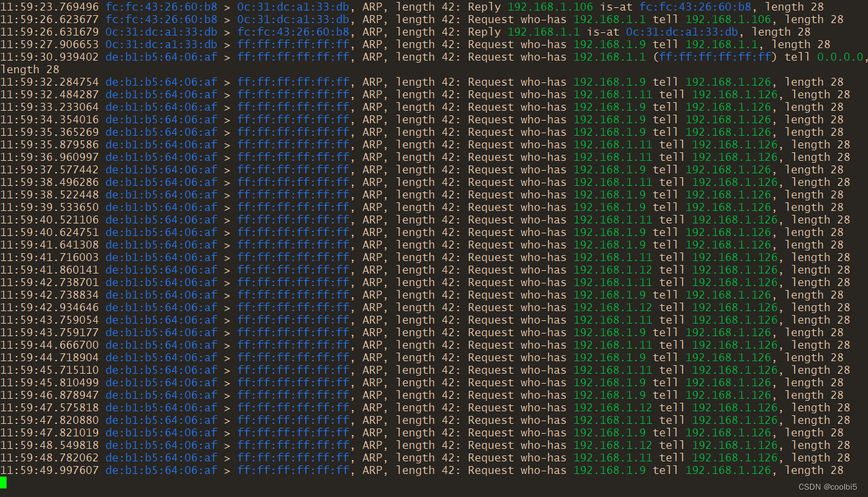Select timestamp 11:59:41.641308
Screen dimensions: 868x497
pyautogui.click(x=49, y=245)
